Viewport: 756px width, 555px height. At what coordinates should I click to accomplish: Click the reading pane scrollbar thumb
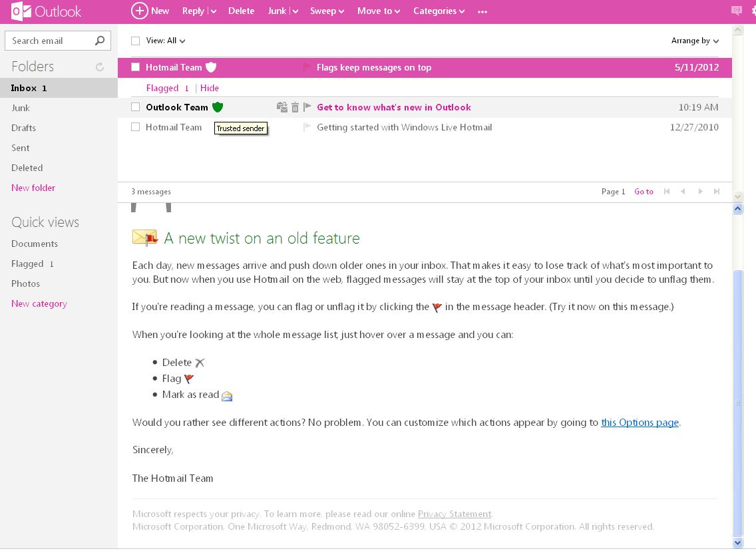click(737, 403)
